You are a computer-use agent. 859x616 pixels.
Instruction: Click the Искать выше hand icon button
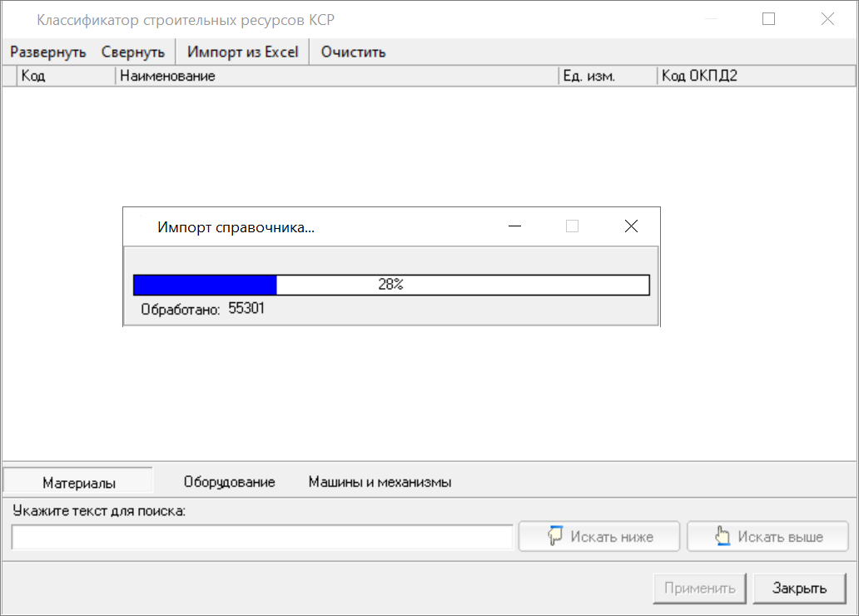click(x=767, y=537)
